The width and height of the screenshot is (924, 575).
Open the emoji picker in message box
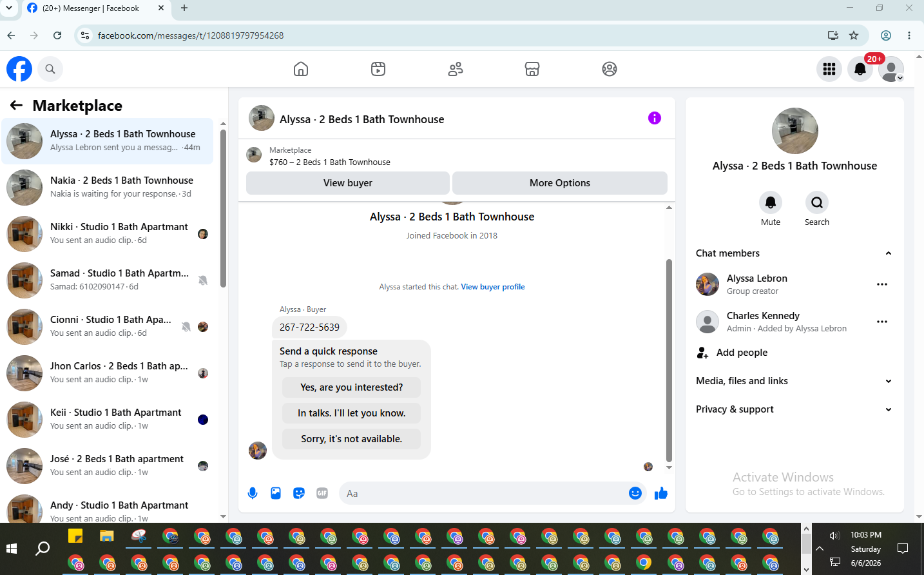[x=635, y=493]
